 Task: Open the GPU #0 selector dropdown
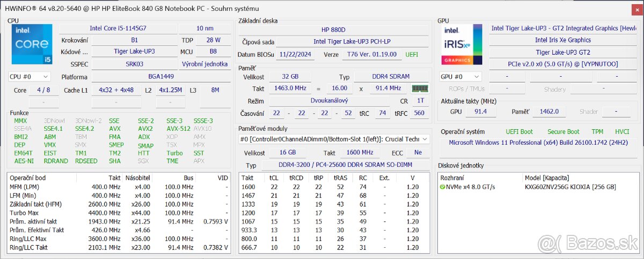pyautogui.click(x=460, y=77)
